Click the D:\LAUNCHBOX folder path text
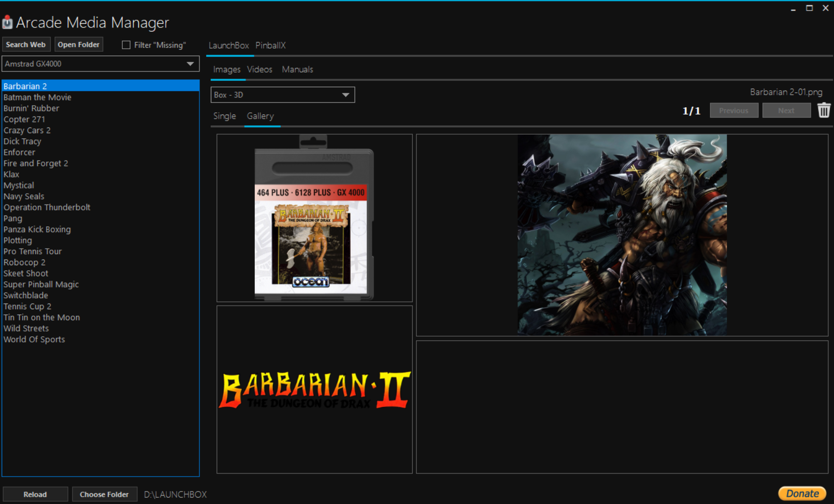The image size is (834, 504). point(175,495)
